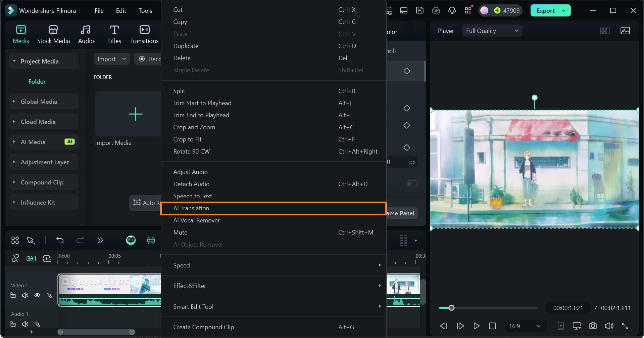Open the Import dropdown
Image resolution: width=644 pixels, height=338 pixels.
[111, 59]
